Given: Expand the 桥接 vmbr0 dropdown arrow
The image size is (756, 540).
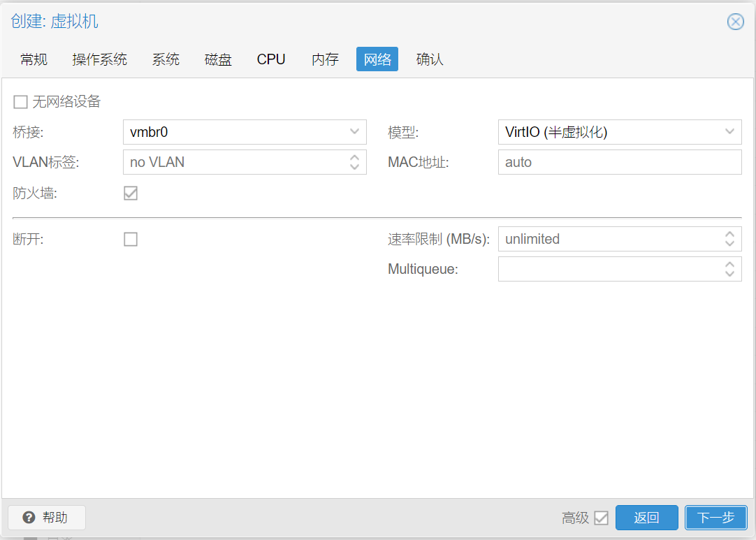Looking at the screenshot, I should pos(354,131).
